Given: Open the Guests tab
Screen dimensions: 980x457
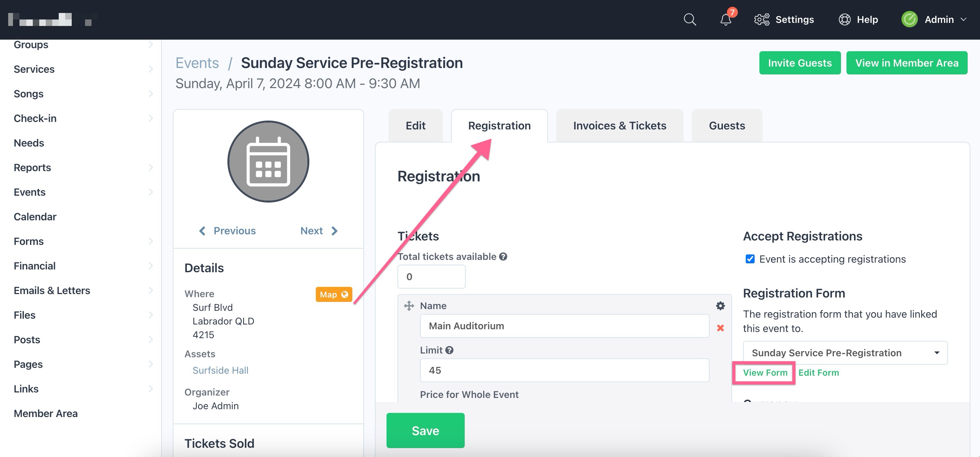Looking at the screenshot, I should pos(727,125).
